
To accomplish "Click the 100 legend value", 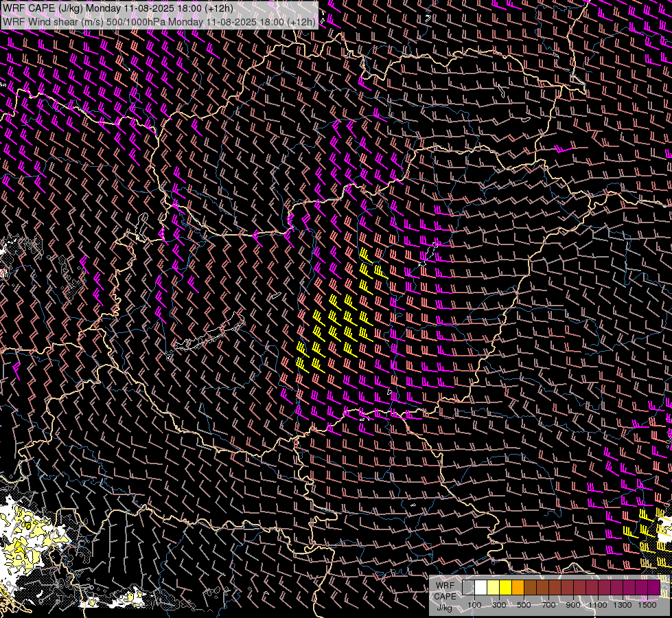I will [x=474, y=605].
